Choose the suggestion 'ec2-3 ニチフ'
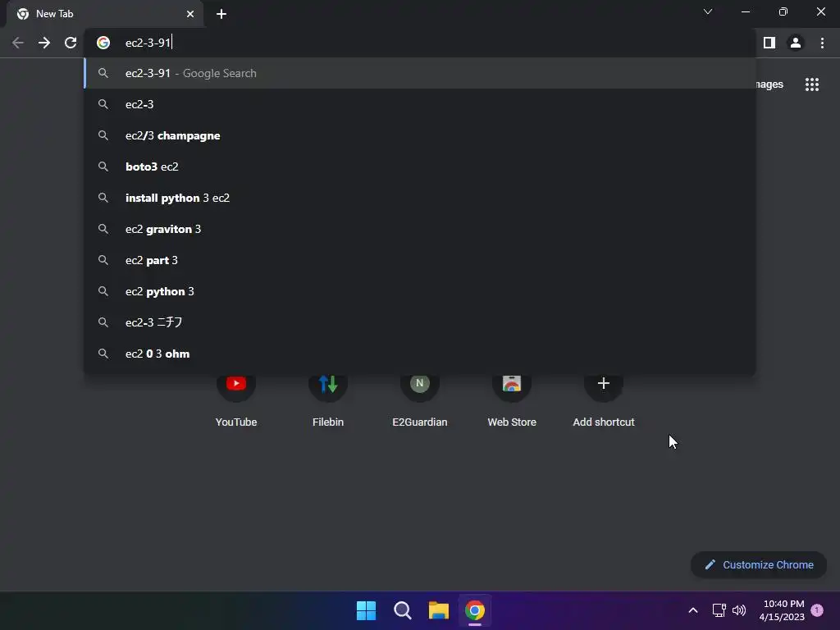 pyautogui.click(x=420, y=322)
